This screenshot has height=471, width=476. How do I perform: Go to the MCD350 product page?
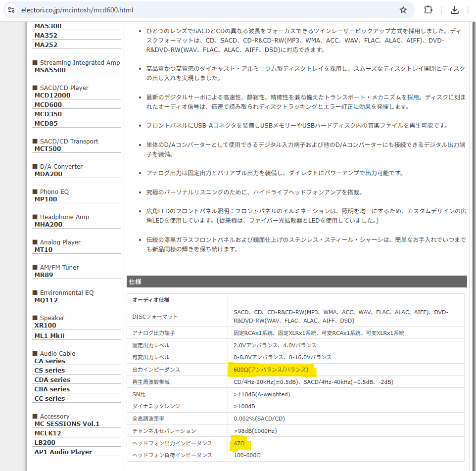(48, 114)
